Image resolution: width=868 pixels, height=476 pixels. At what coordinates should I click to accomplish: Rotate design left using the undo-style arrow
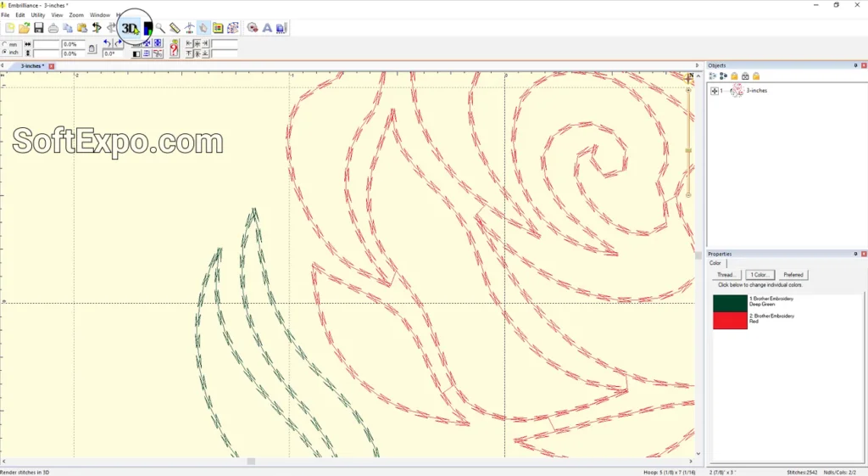107,43
